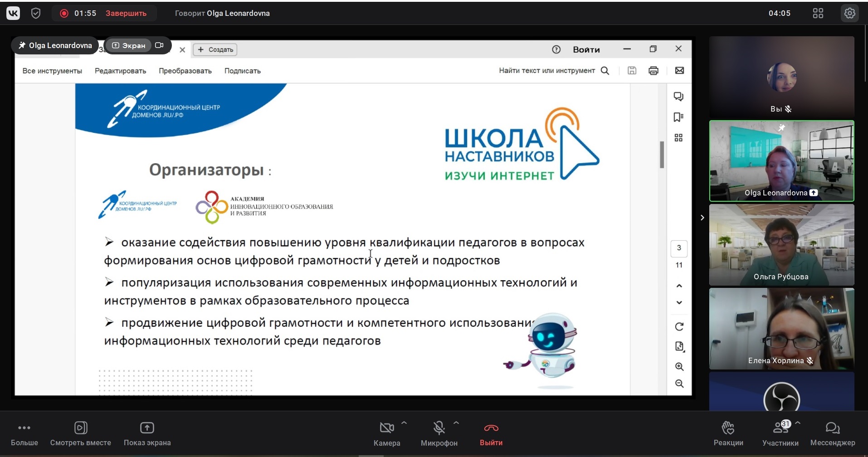Image resolution: width=868 pixels, height=457 pixels.
Task: Click Завершить to stop recording
Action: tap(126, 13)
